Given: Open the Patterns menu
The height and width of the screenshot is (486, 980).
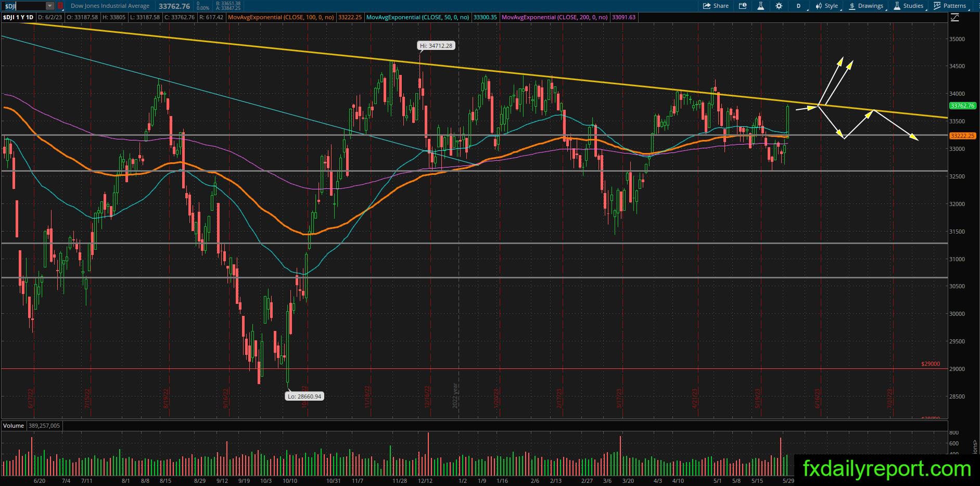Looking at the screenshot, I should tap(950, 6).
